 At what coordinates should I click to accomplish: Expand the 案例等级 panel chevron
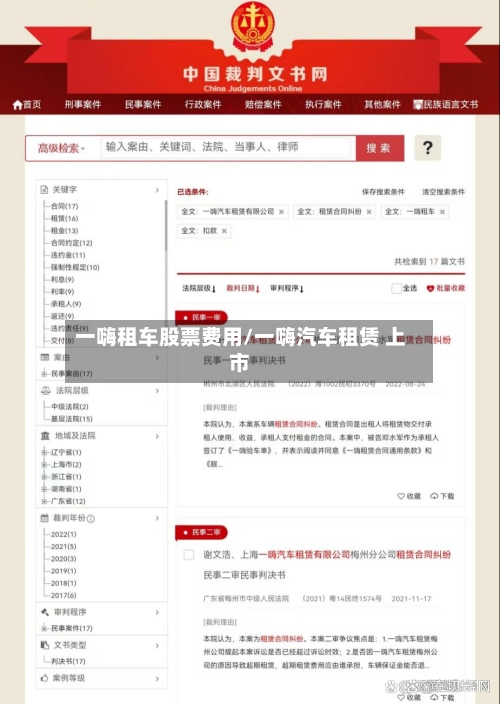[x=157, y=678]
